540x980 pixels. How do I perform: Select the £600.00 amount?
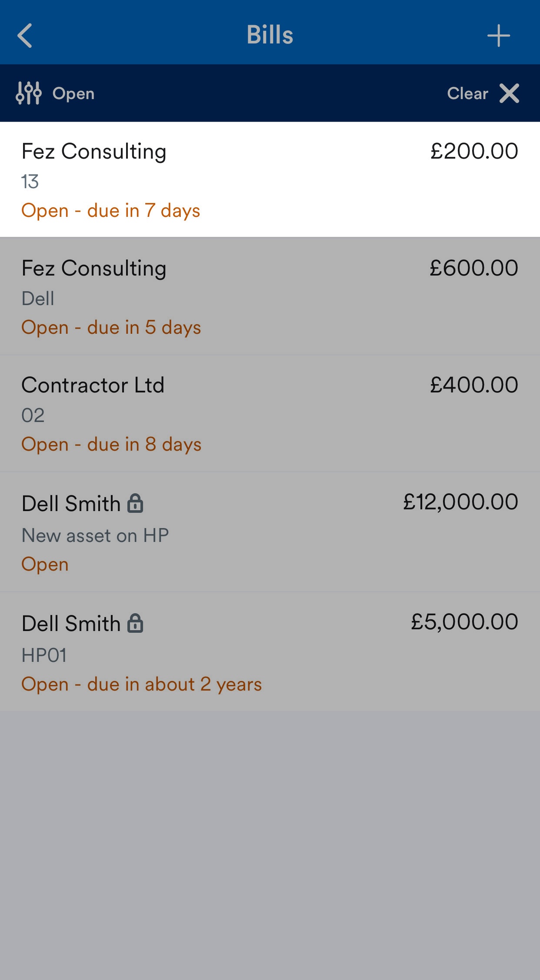coord(474,268)
